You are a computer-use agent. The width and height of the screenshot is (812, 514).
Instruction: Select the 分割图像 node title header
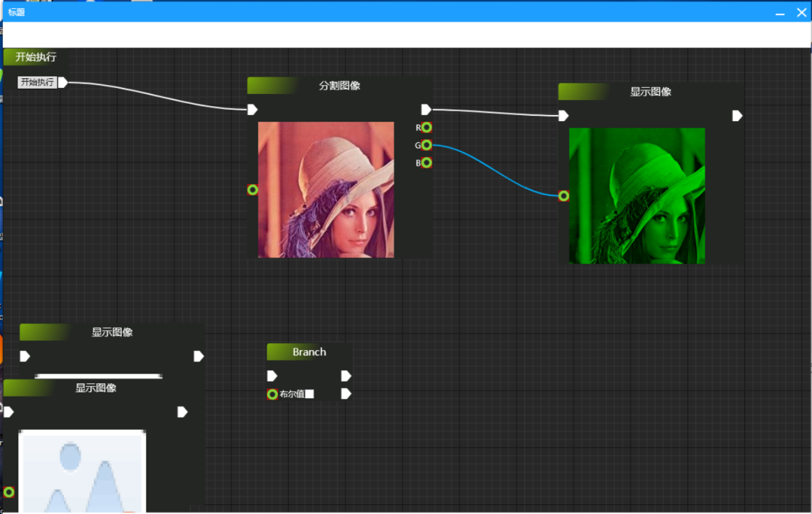tap(340, 86)
